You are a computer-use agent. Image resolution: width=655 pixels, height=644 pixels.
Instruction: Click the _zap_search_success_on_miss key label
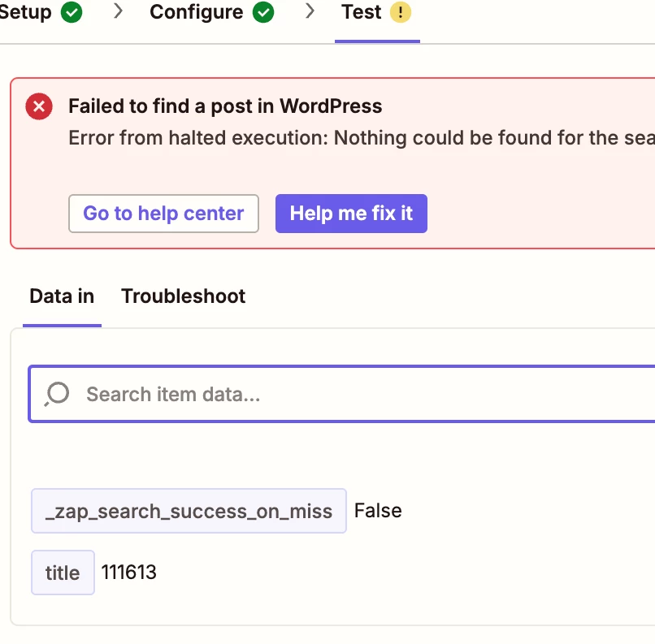pos(189,511)
